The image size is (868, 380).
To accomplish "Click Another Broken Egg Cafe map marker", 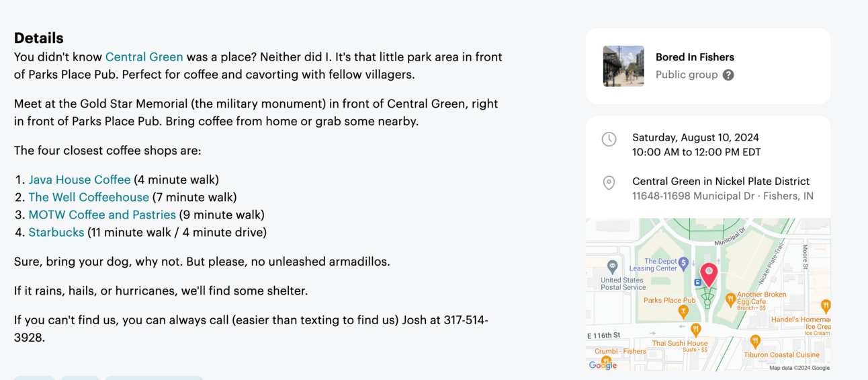I will pyautogui.click(x=730, y=300).
